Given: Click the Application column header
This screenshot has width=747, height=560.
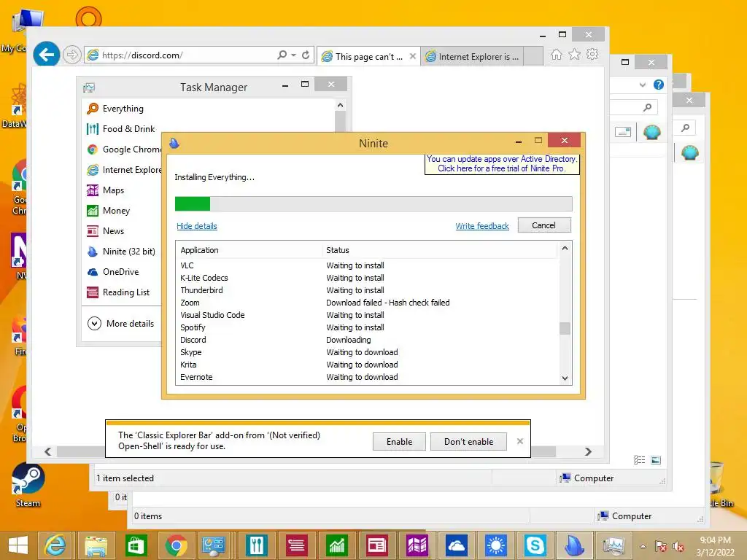Looking at the screenshot, I should click(249, 250).
